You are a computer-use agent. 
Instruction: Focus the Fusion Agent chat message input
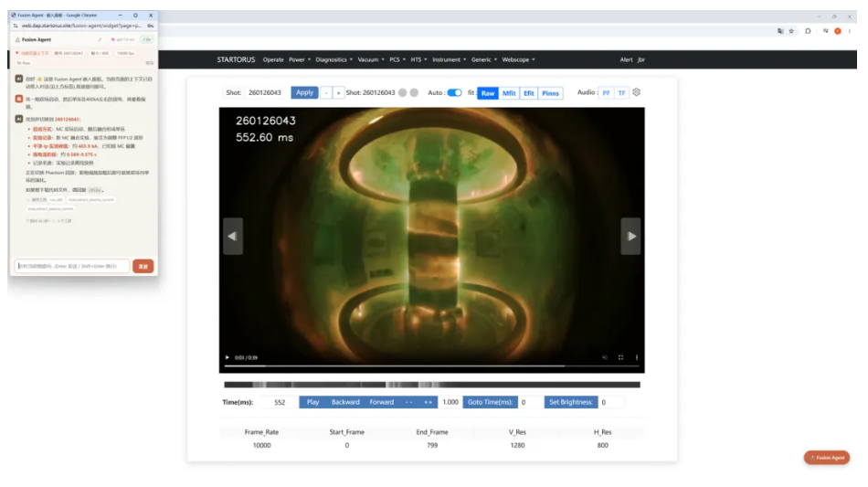tap(72, 266)
